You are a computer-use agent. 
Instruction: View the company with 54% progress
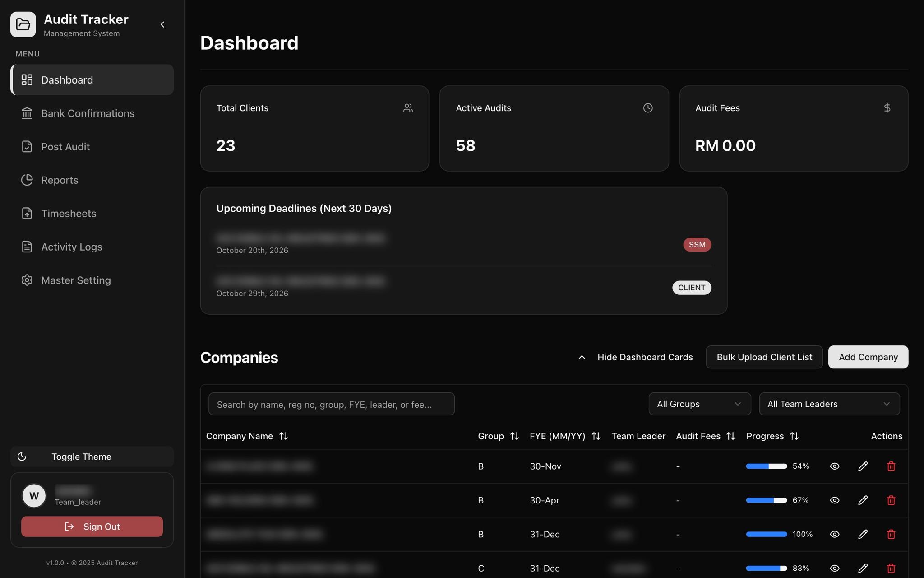point(835,466)
